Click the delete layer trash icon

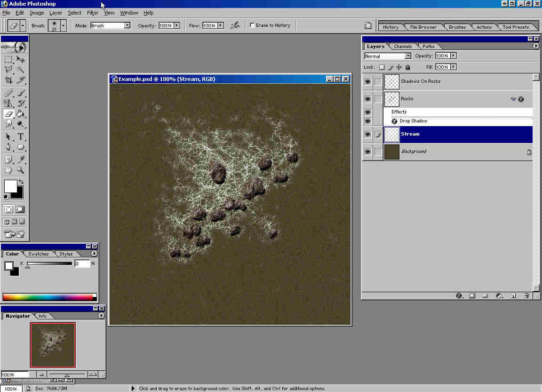(x=526, y=296)
